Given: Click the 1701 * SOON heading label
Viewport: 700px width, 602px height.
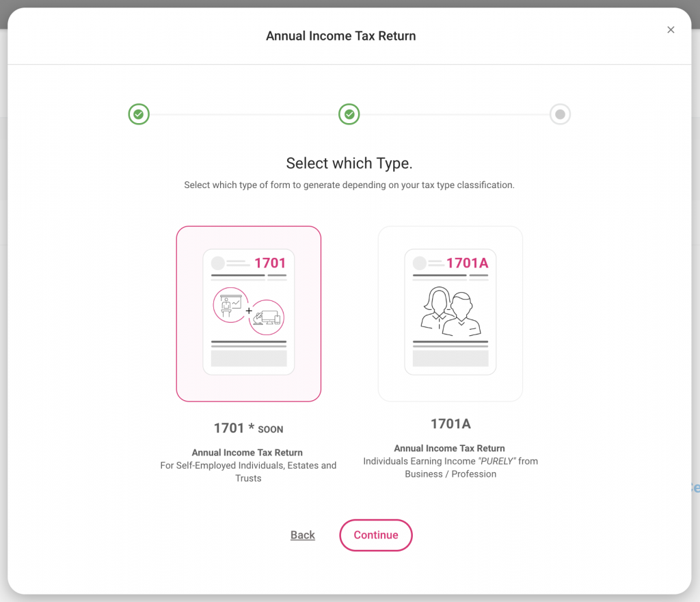Looking at the screenshot, I should click(248, 428).
